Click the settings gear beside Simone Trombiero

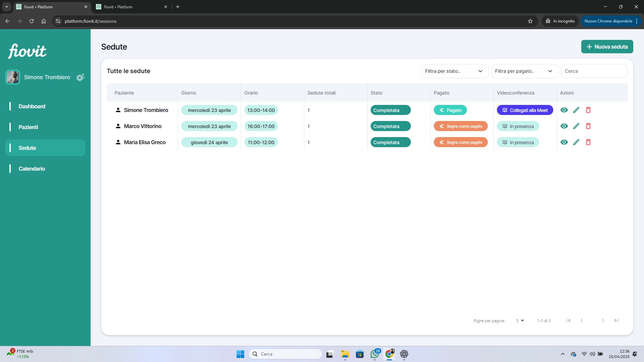[80, 77]
